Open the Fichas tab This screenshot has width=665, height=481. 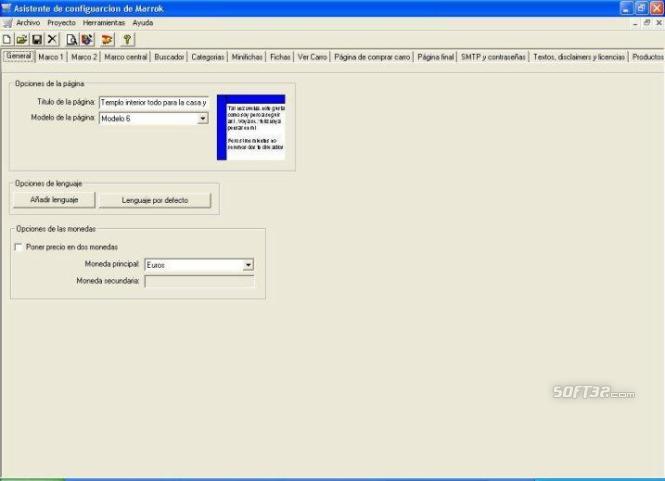pyautogui.click(x=280, y=57)
